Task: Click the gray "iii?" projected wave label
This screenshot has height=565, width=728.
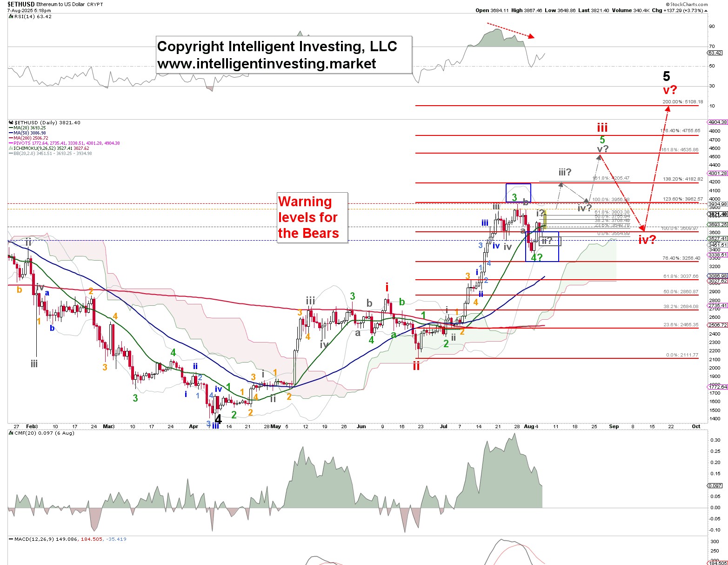Action: pyautogui.click(x=565, y=173)
